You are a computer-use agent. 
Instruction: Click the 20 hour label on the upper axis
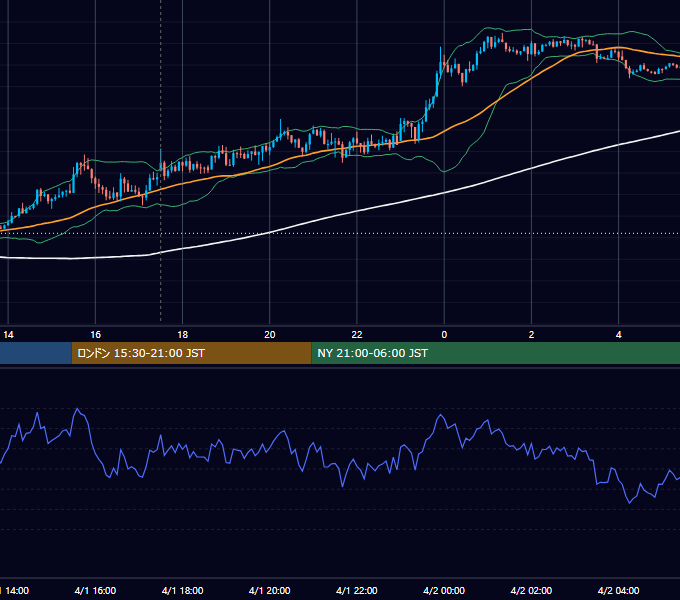270,335
